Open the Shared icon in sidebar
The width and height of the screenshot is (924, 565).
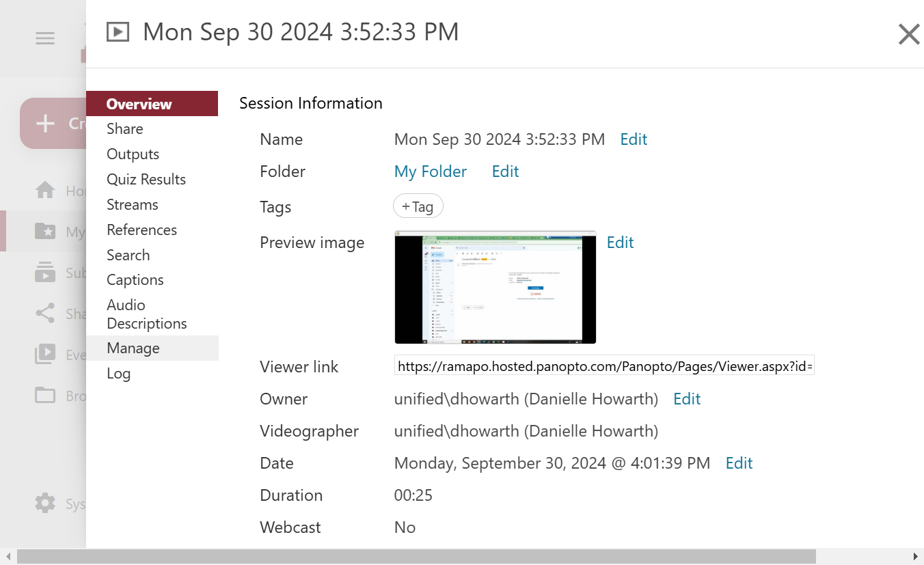click(x=45, y=314)
